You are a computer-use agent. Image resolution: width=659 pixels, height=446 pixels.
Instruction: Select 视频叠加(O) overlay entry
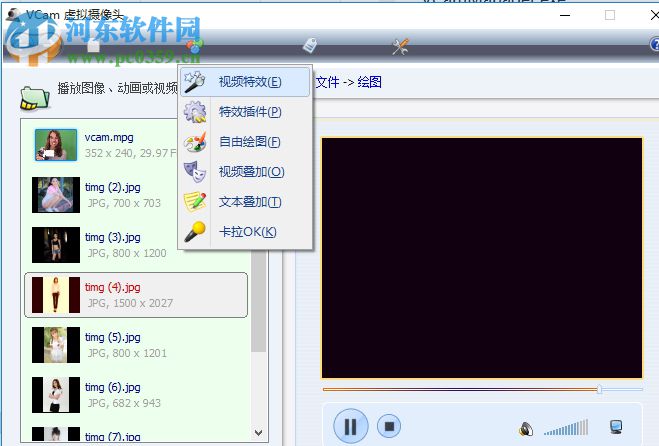point(245,172)
